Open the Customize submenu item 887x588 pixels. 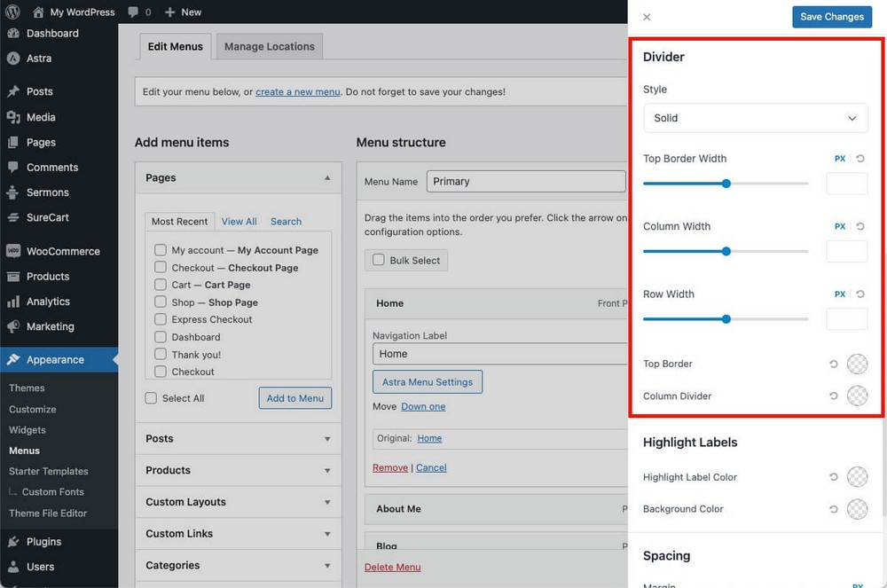pyautogui.click(x=32, y=410)
